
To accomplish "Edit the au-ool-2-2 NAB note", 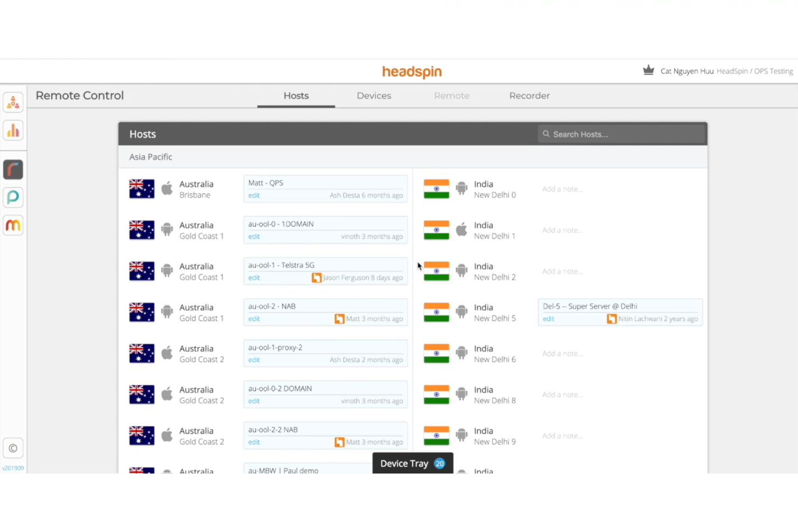I will [254, 442].
